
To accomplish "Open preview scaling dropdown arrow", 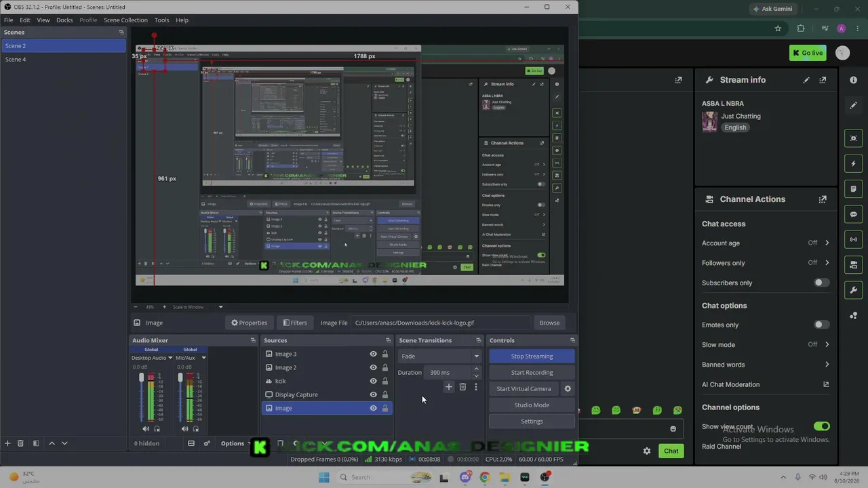I will (220, 307).
